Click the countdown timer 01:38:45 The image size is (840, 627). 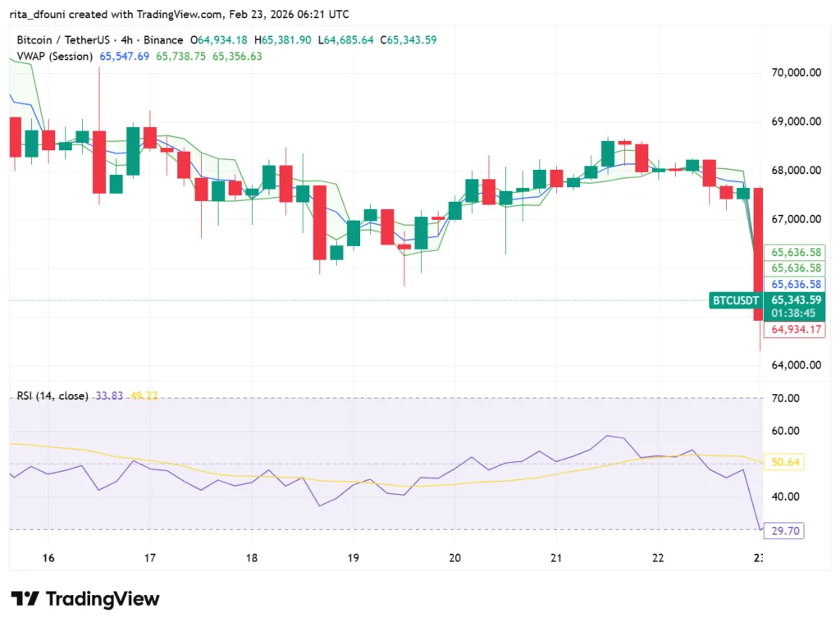pyautogui.click(x=794, y=312)
